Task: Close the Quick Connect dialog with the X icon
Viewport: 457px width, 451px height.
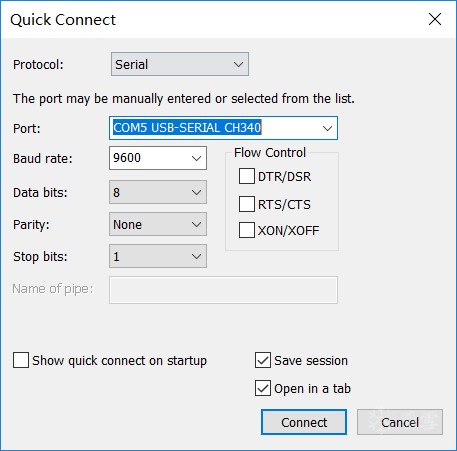Action: tap(435, 19)
